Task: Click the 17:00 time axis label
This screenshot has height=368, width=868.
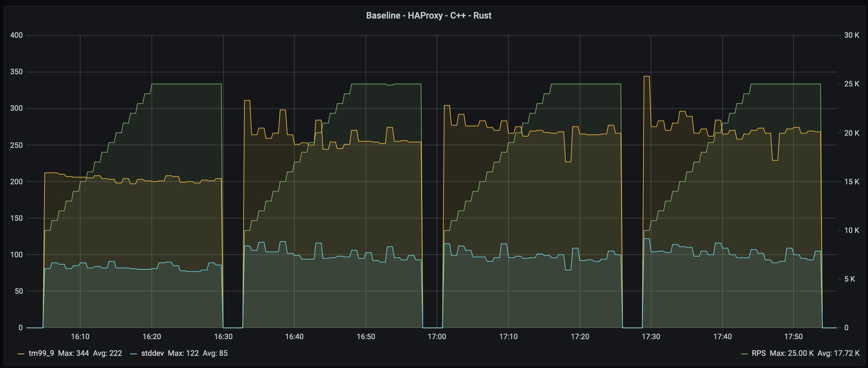Action: (x=437, y=337)
